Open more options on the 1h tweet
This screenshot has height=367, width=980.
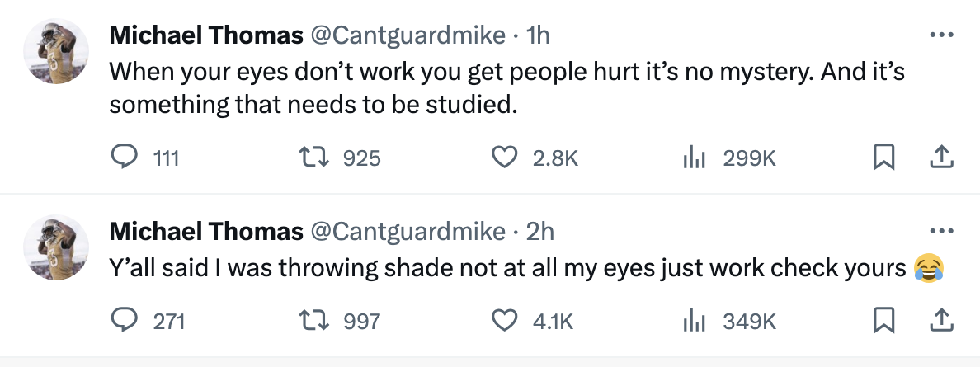[x=941, y=35]
